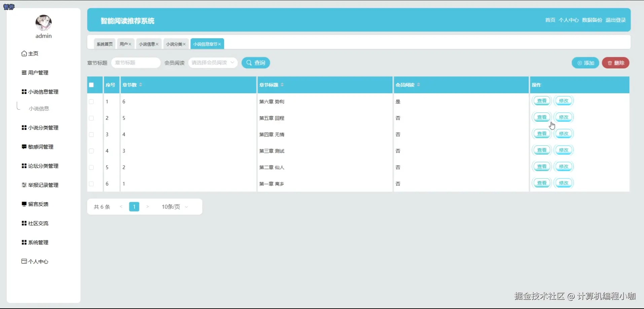This screenshot has height=309, width=644.
Task: Open 留言反馈 sidebar menu
Action: click(x=35, y=204)
